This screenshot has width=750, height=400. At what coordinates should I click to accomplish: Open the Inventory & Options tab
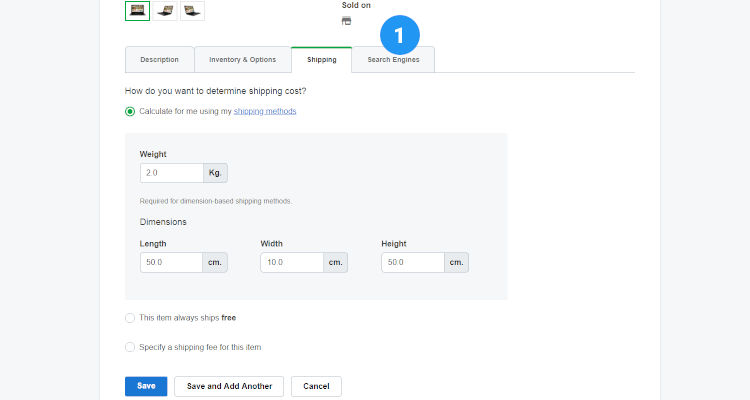pos(242,60)
